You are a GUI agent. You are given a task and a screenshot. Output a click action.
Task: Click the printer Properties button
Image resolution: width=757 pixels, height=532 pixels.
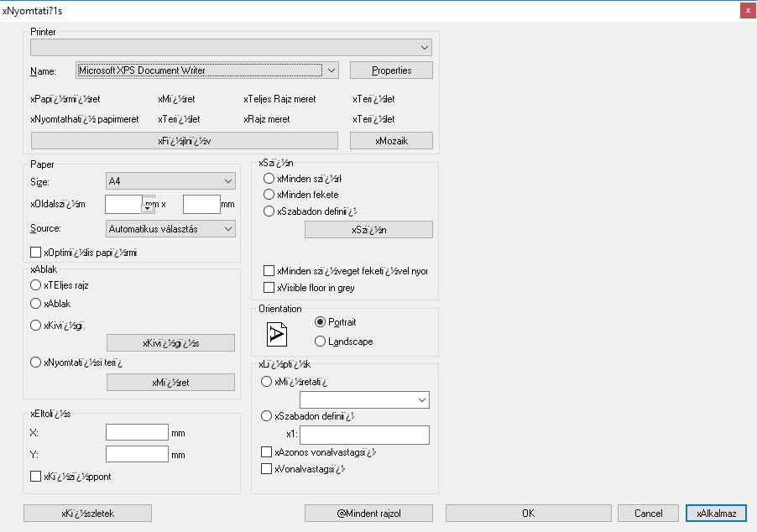click(391, 70)
